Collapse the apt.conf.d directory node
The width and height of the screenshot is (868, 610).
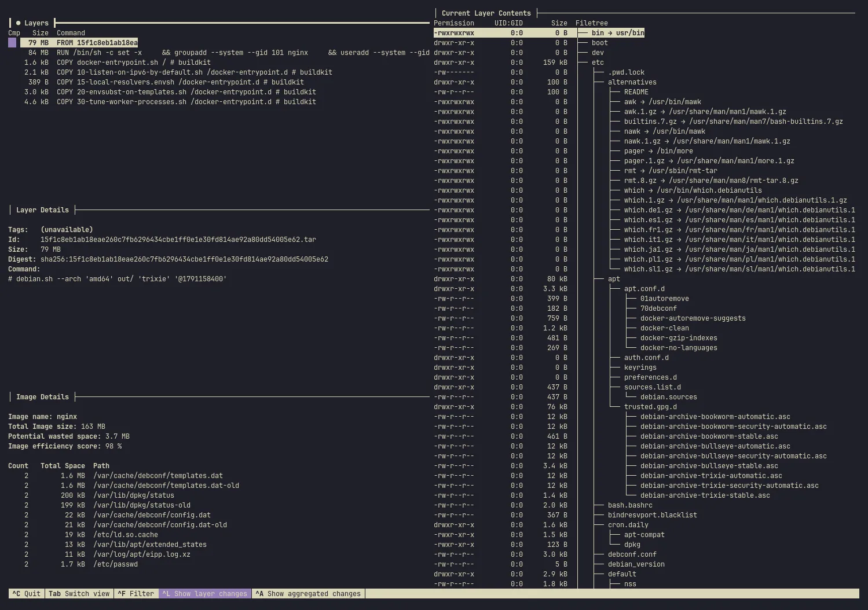pyautogui.click(x=644, y=289)
